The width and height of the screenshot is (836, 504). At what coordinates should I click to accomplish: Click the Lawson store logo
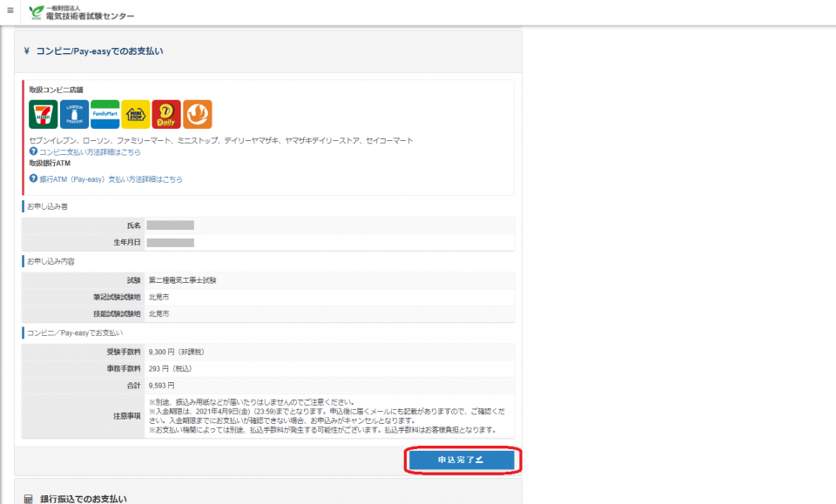74,114
